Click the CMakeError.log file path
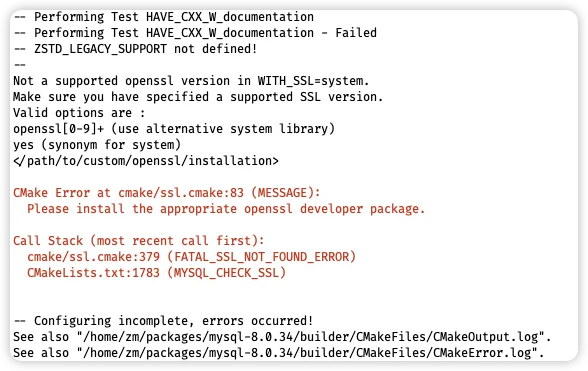 click(307, 353)
